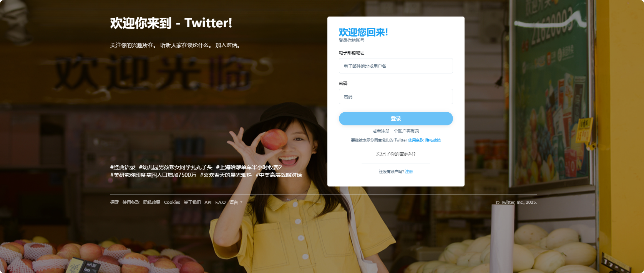Screen dimensions: 644x273
Task: Open hashtag #美研究称印度贫困人口增加7500万
Action: coord(153,175)
